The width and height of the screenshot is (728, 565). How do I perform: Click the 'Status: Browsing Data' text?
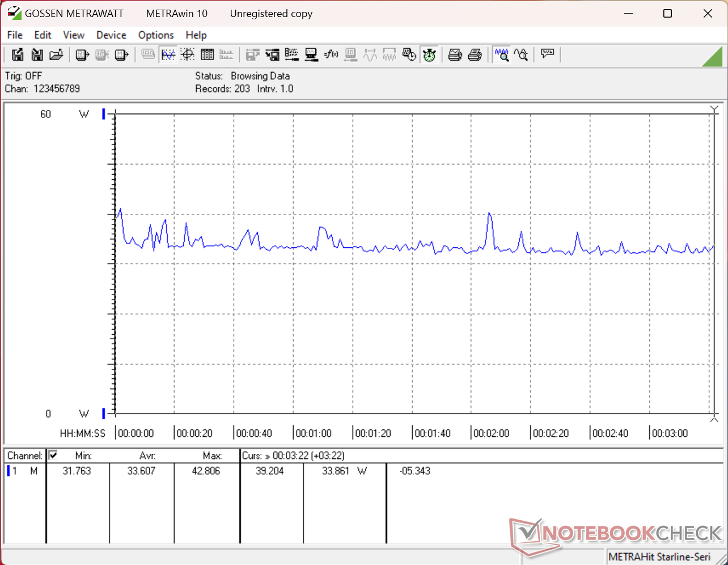pos(243,75)
